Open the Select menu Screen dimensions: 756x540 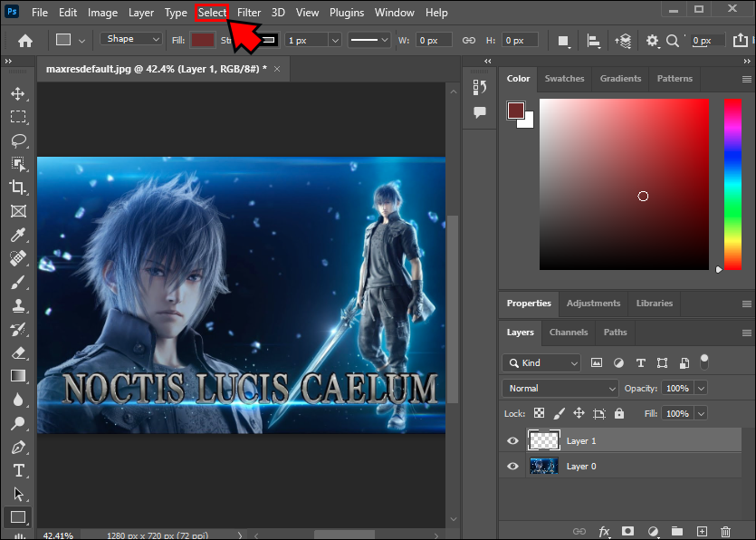pos(213,13)
